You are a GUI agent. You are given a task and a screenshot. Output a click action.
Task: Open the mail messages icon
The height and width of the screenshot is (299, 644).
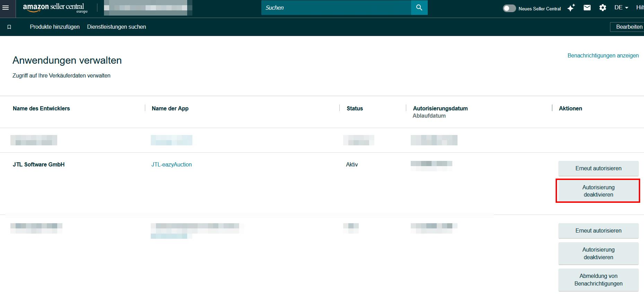(587, 8)
